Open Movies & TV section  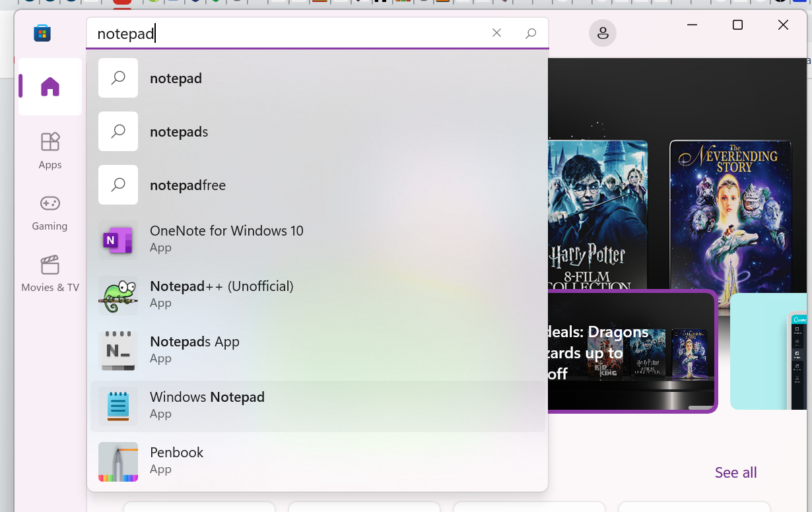pos(50,273)
